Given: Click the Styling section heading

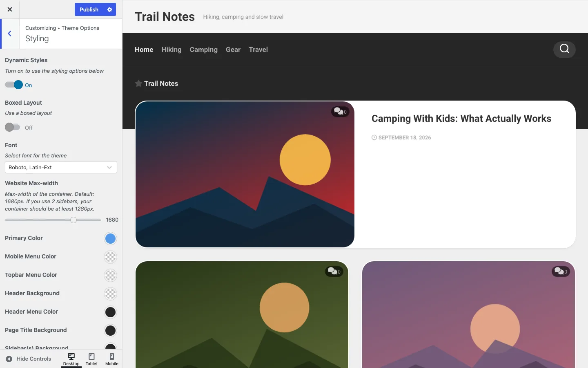Looking at the screenshot, I should pos(37,38).
